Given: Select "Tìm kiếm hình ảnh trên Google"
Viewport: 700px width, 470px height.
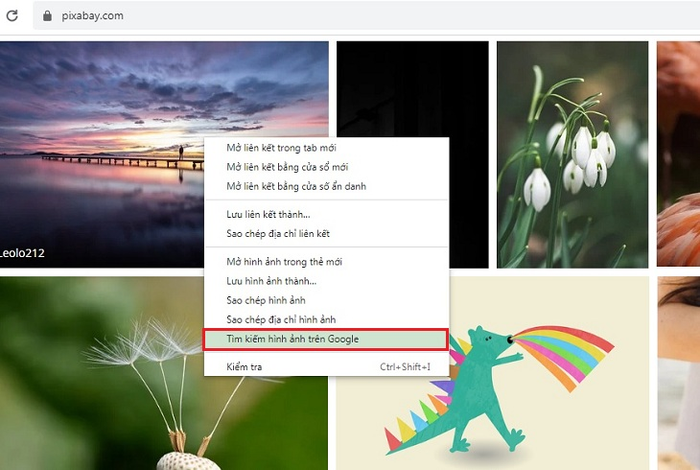Looking at the screenshot, I should tap(325, 339).
